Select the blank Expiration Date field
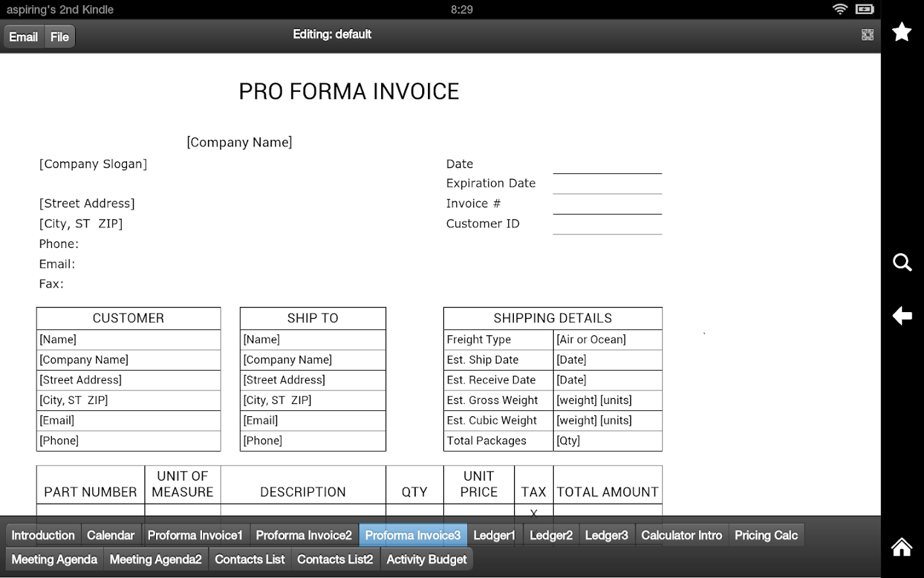This screenshot has height=578, width=924. click(607, 184)
